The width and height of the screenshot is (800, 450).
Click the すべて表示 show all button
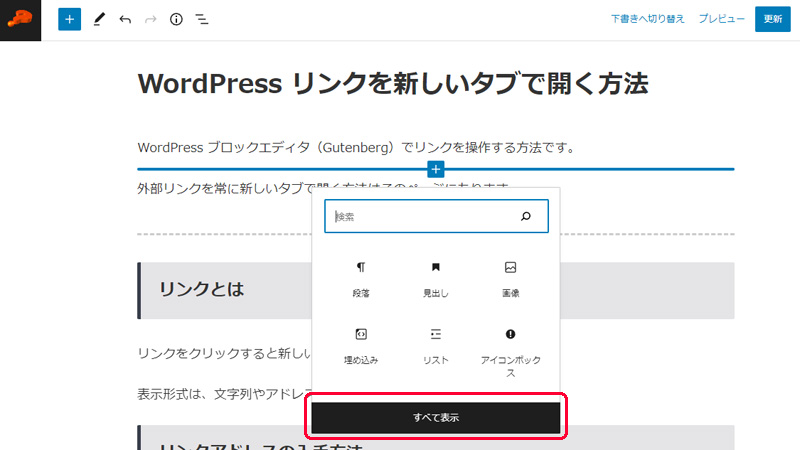pyautogui.click(x=436, y=417)
